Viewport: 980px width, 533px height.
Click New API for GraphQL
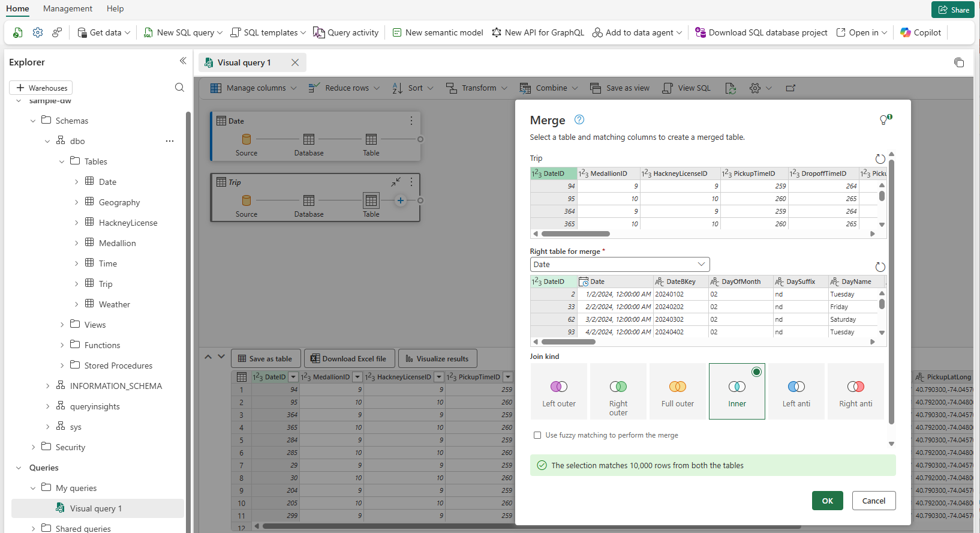pos(538,32)
